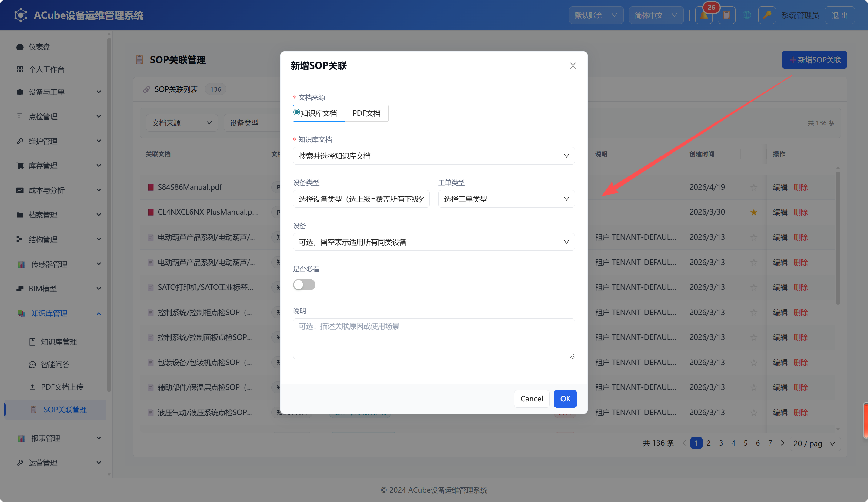Open 智能问答 submenu item
The height and width of the screenshot is (502, 868).
click(55, 365)
